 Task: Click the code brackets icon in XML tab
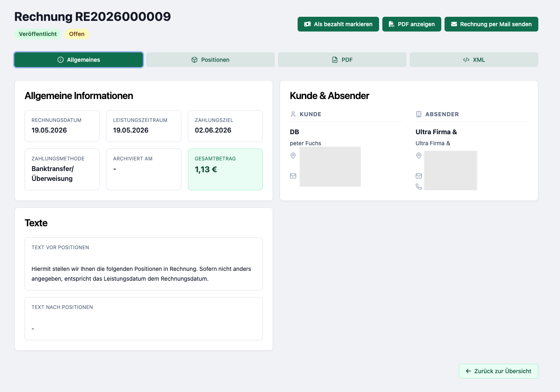tap(466, 60)
